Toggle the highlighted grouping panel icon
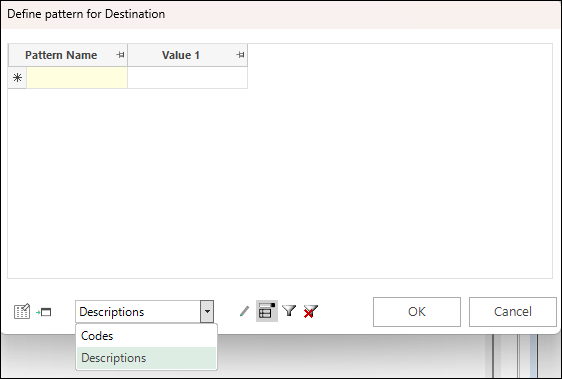 pos(267,311)
